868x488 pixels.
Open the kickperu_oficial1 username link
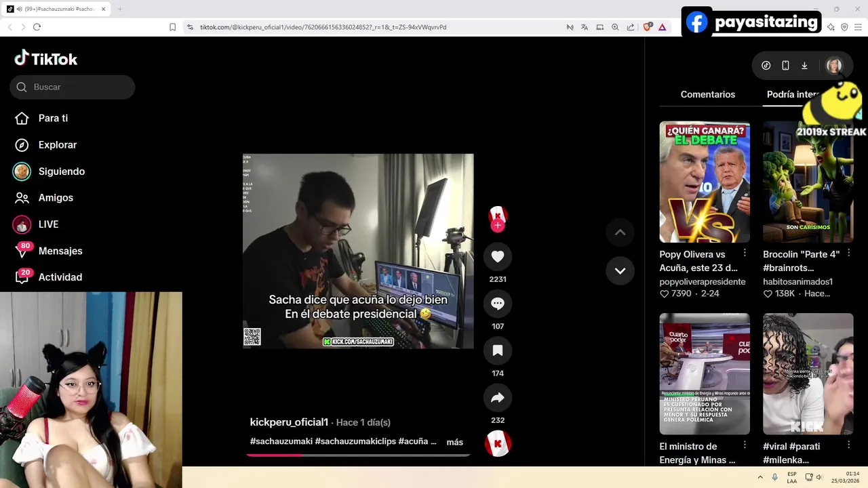pos(289,422)
